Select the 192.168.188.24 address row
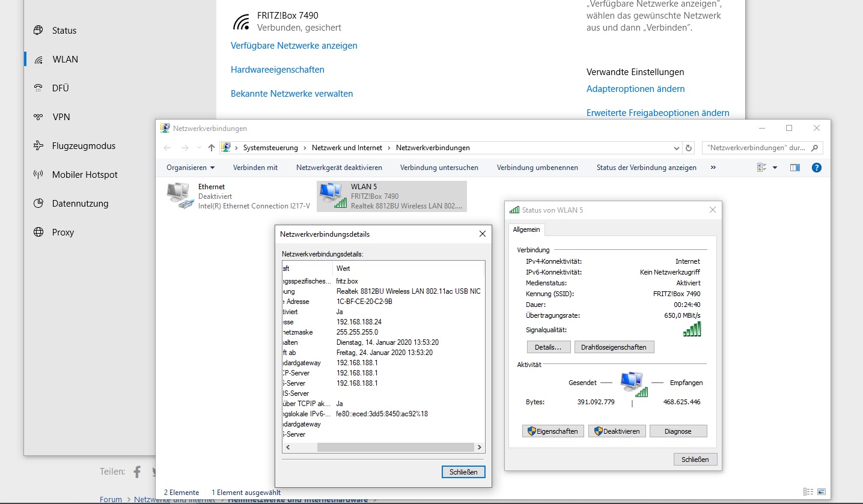The height and width of the screenshot is (504, 863). coord(383,322)
